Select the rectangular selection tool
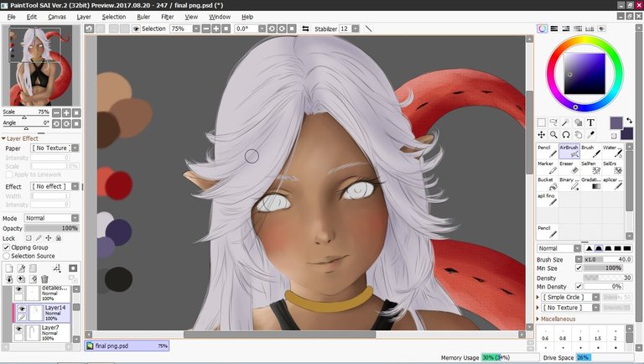Image resolution: width=644 pixels, height=364 pixels. coord(542,122)
